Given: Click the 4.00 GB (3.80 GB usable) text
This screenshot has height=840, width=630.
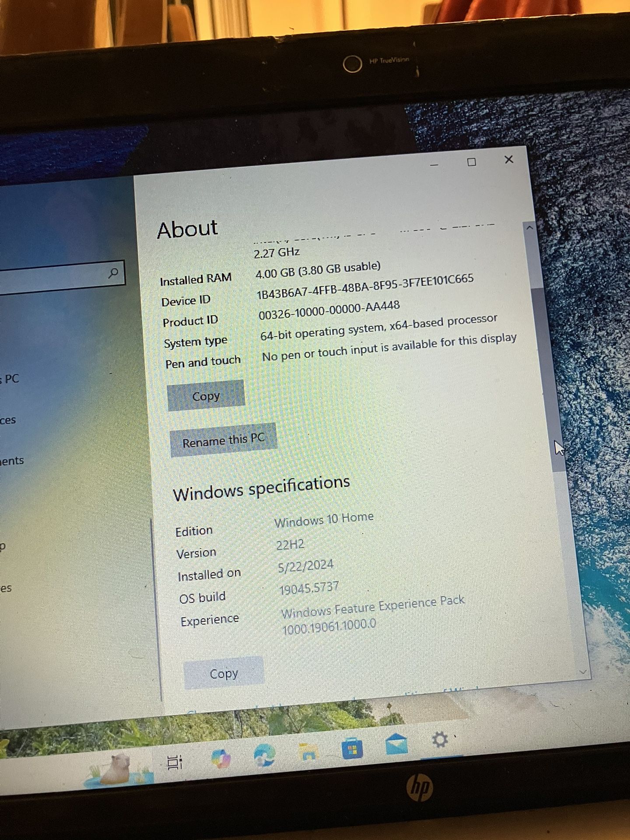Looking at the screenshot, I should pos(318,269).
